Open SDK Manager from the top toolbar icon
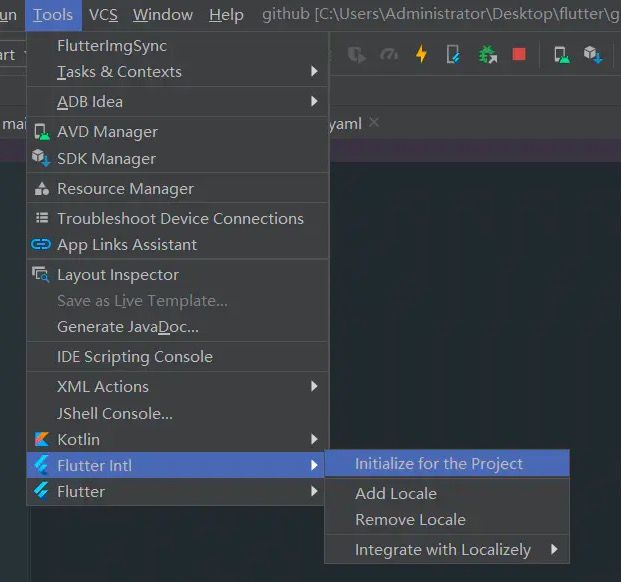622x582 pixels. tap(593, 54)
